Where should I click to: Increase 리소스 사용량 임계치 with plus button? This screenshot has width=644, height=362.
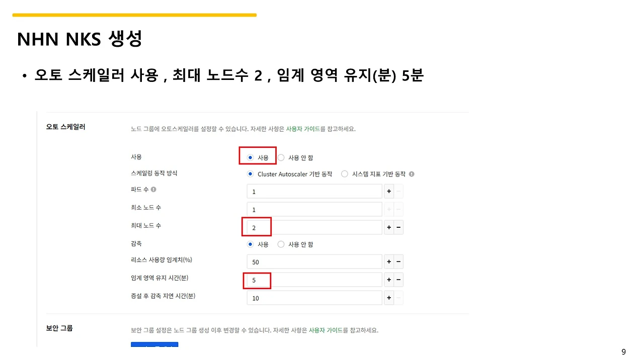pyautogui.click(x=389, y=262)
